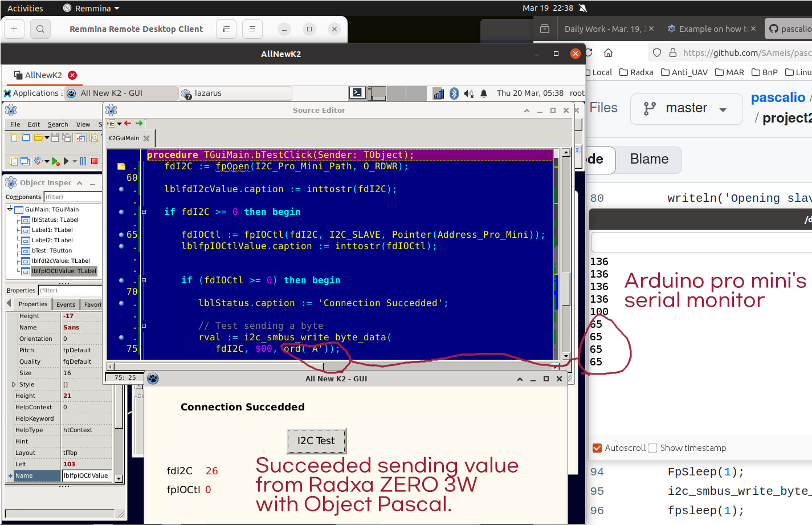The height and width of the screenshot is (525, 812).
Task: Click the red Stop icon in Lazarus toolbar
Action: [x=95, y=161]
